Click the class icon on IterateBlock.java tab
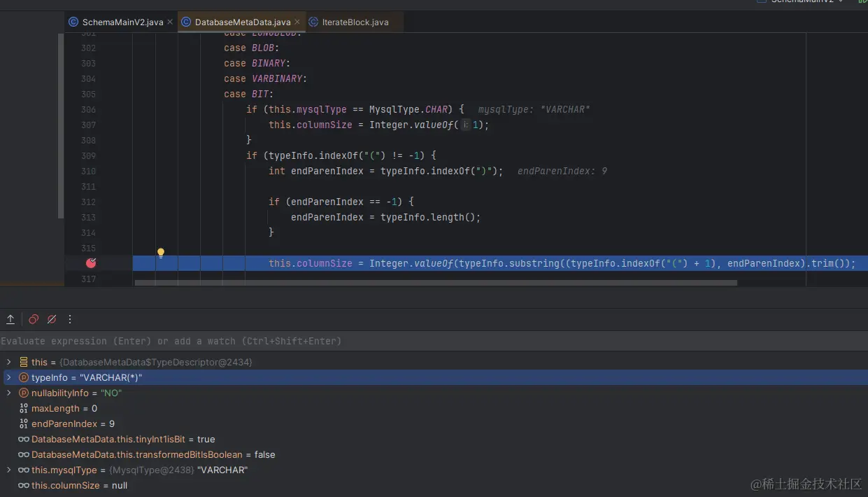 pyautogui.click(x=313, y=22)
